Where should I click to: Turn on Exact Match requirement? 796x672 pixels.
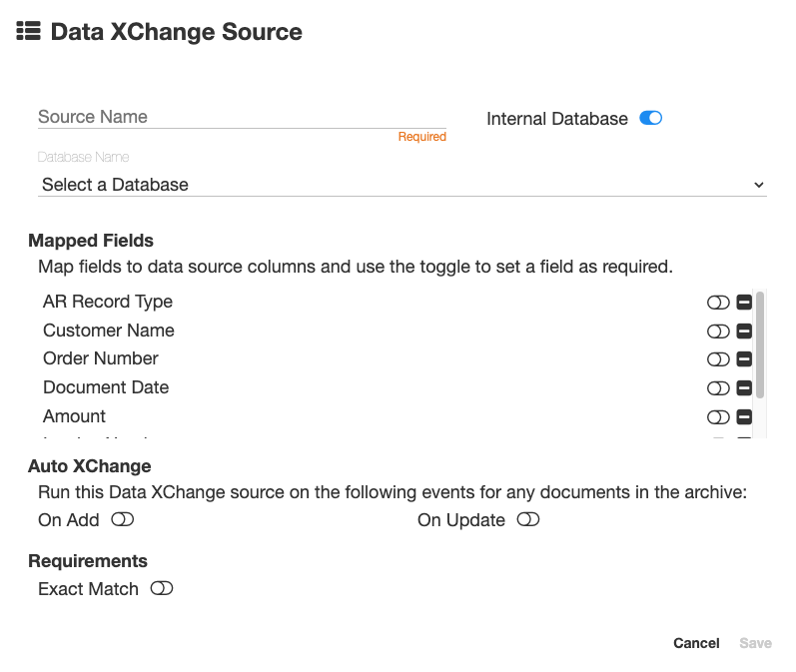[162, 588]
